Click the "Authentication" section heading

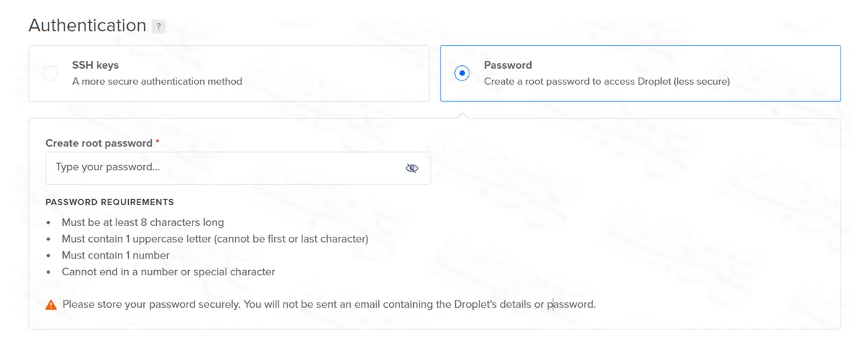coord(88,25)
